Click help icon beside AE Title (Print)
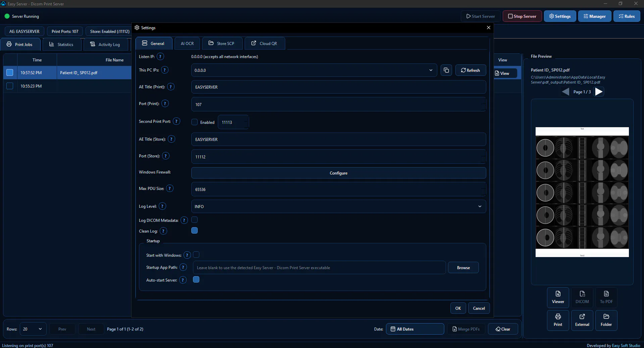The height and width of the screenshot is (348, 644). pyautogui.click(x=170, y=87)
